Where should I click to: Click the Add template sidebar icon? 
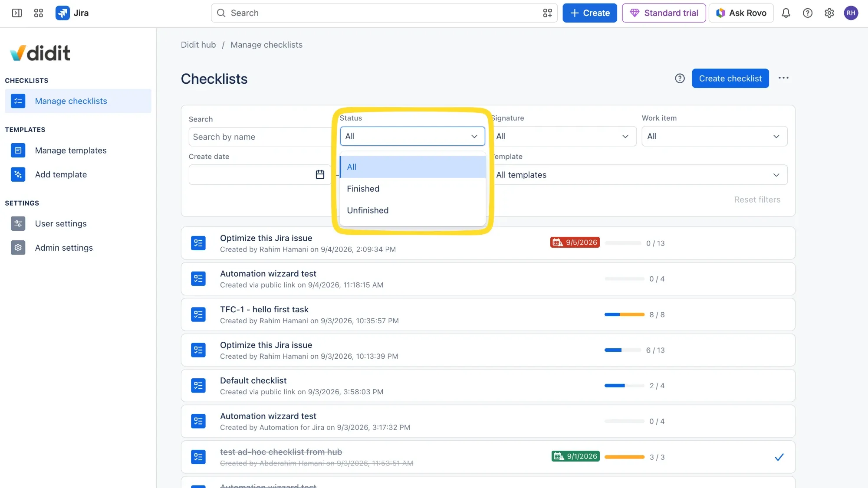(18, 174)
